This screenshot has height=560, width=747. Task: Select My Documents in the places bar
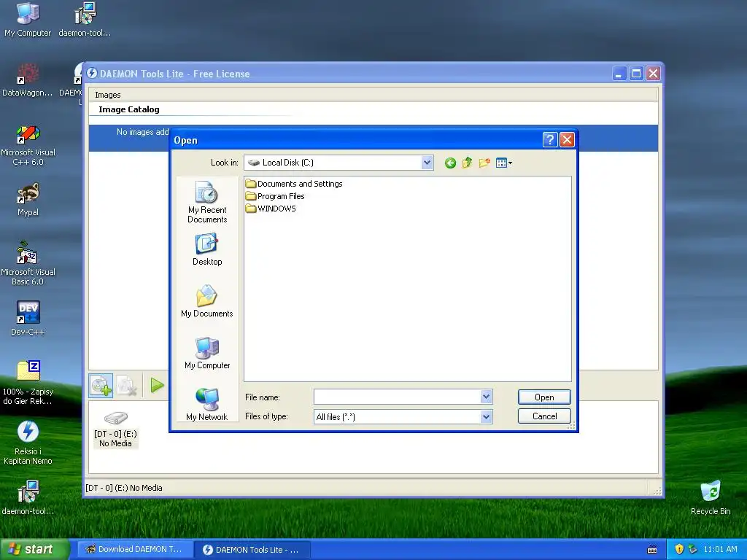point(207,301)
